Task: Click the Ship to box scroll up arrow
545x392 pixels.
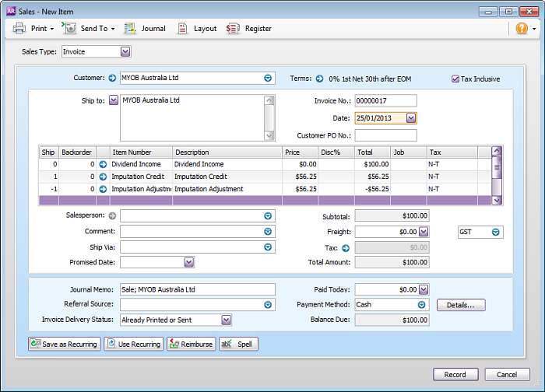Action: click(x=269, y=100)
